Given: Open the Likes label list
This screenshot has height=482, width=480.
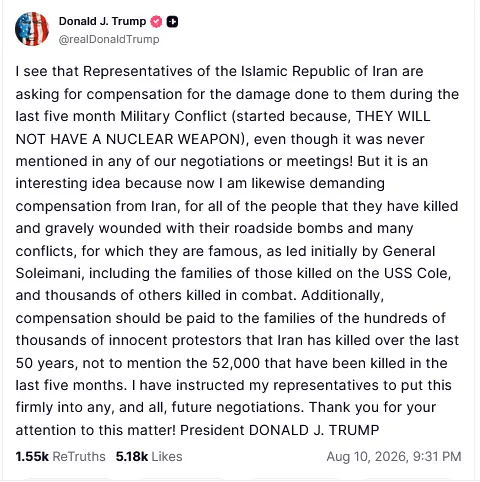Looking at the screenshot, I should click(x=167, y=456).
